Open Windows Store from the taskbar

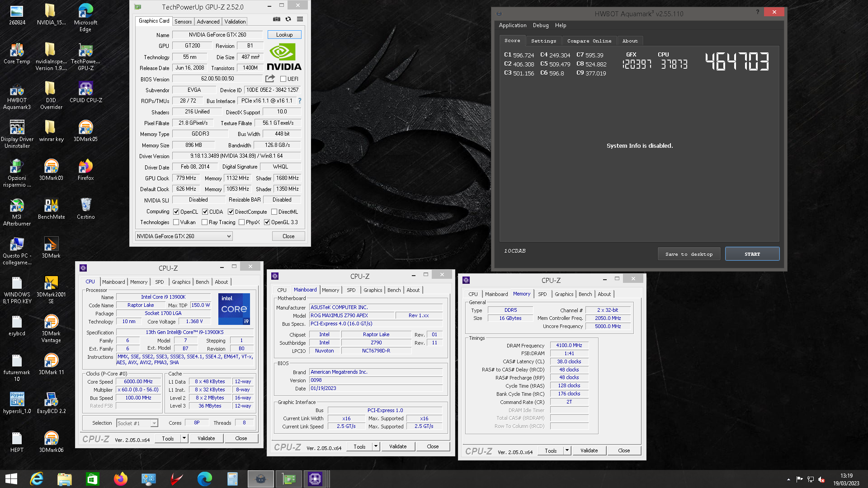click(93, 479)
